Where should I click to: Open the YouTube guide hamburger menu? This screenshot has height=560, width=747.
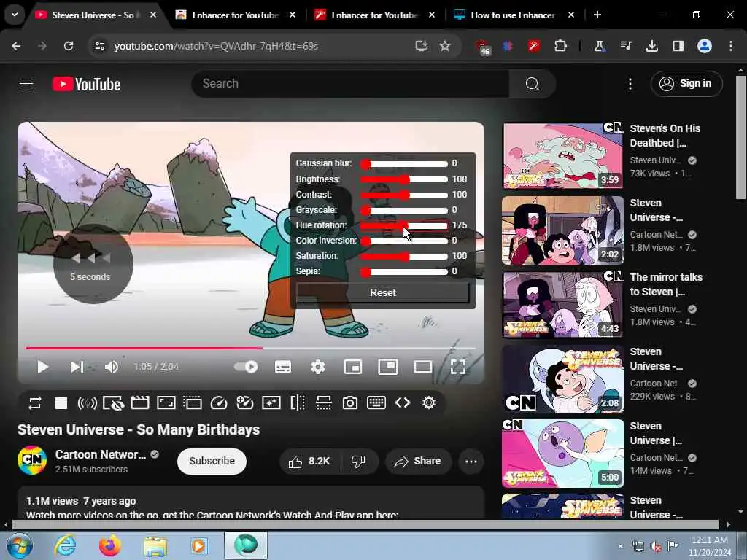pos(26,84)
